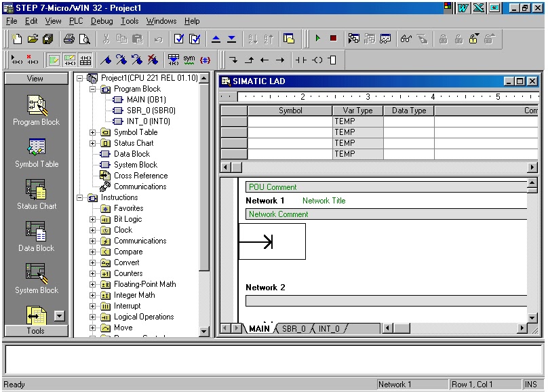Expand the Status Chart tree node

point(93,143)
